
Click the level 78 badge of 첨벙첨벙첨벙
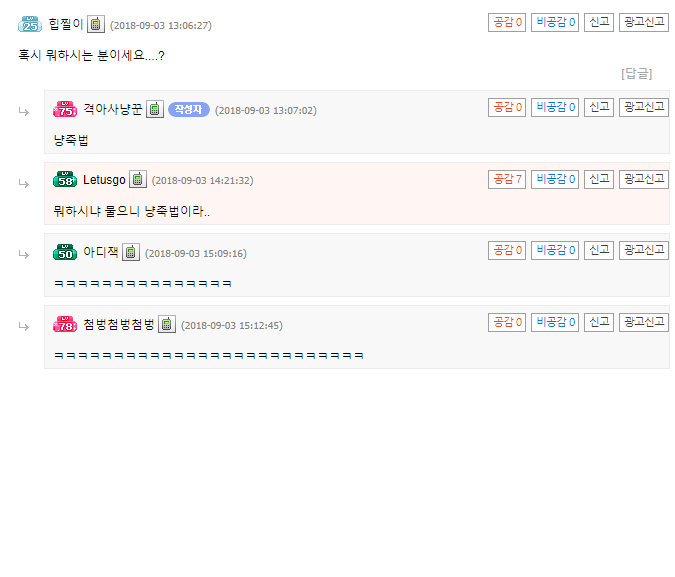(x=65, y=324)
